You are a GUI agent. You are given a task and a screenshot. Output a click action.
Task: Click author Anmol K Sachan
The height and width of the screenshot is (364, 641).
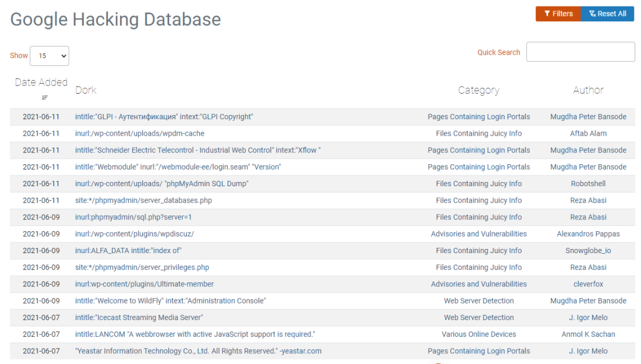tap(588, 334)
